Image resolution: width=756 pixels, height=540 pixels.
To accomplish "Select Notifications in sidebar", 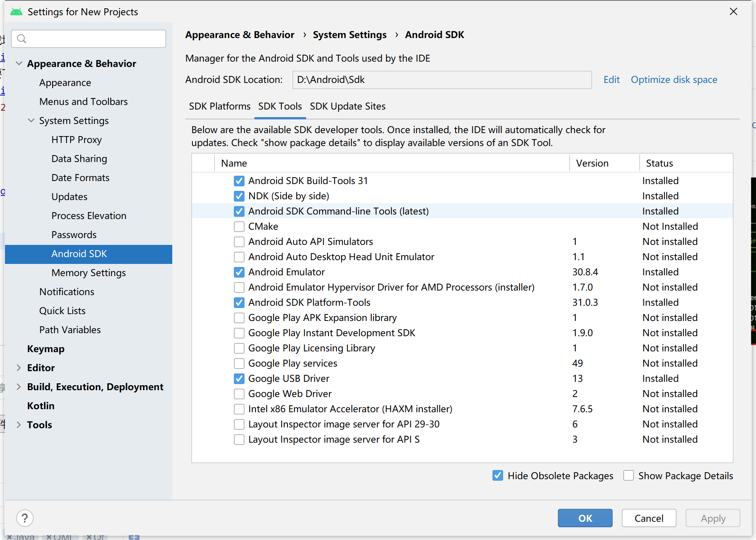I will click(x=67, y=292).
